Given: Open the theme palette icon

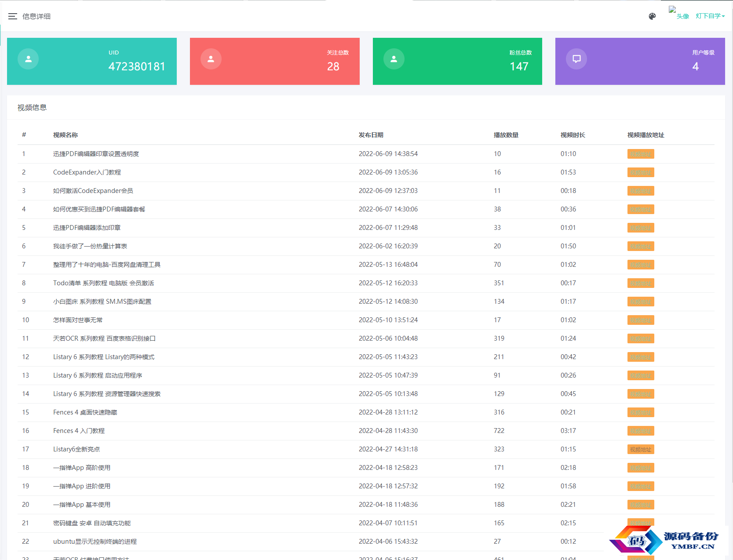Looking at the screenshot, I should click(652, 16).
